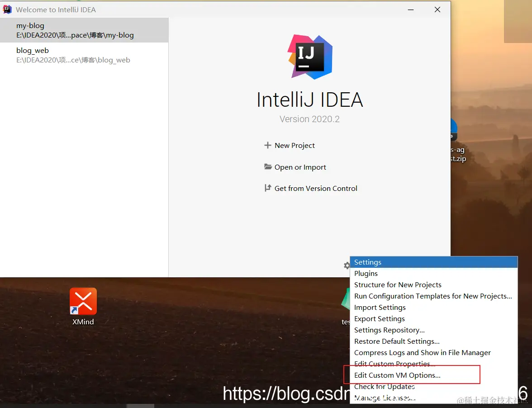
Task: Choose Manage Licenses entry
Action: click(x=433, y=398)
